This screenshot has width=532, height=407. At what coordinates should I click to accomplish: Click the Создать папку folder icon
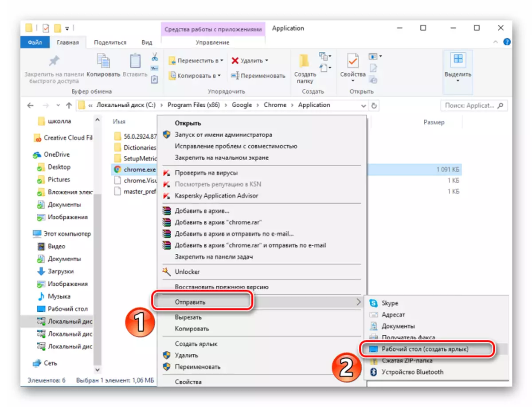[x=304, y=61]
